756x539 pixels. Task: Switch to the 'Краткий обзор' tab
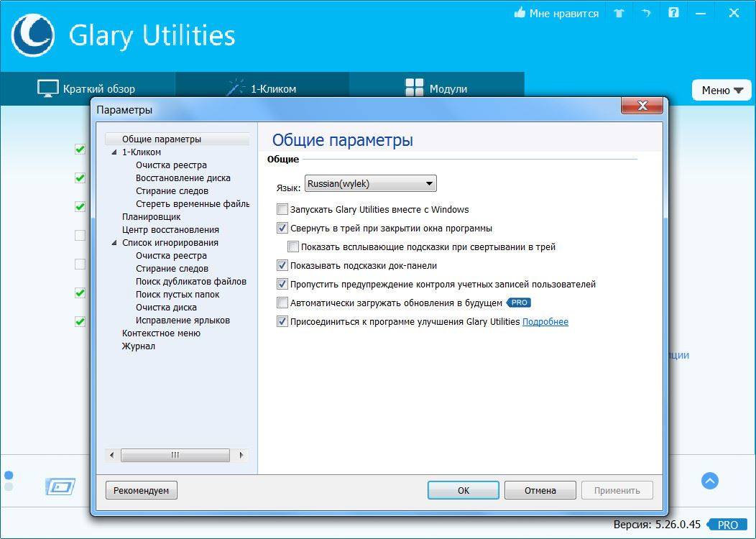(86, 88)
